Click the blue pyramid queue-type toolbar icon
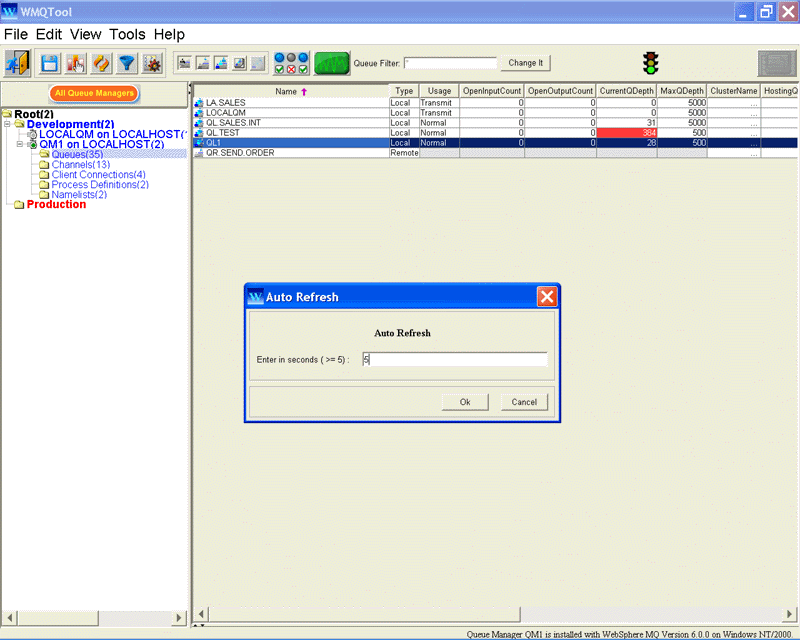 [x=221, y=63]
